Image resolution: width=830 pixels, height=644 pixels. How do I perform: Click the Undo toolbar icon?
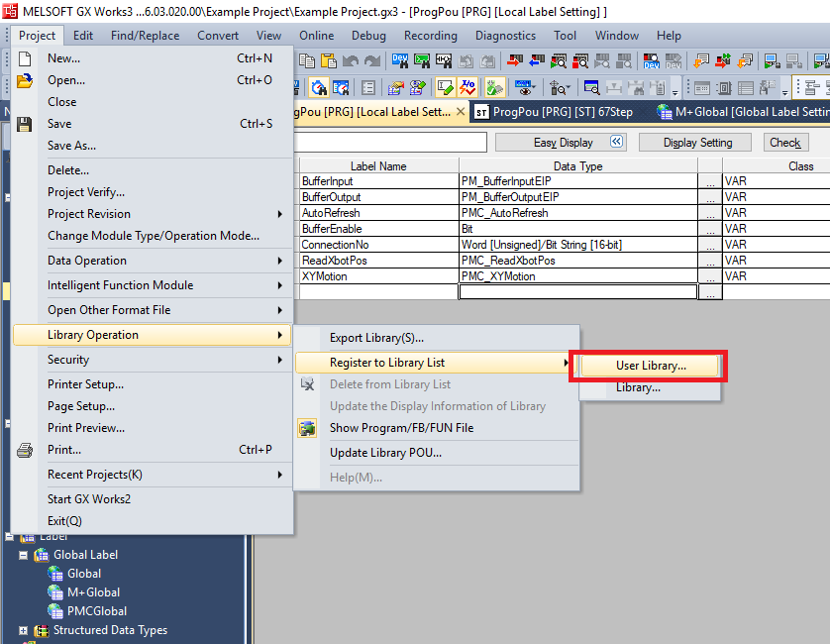[x=352, y=59]
